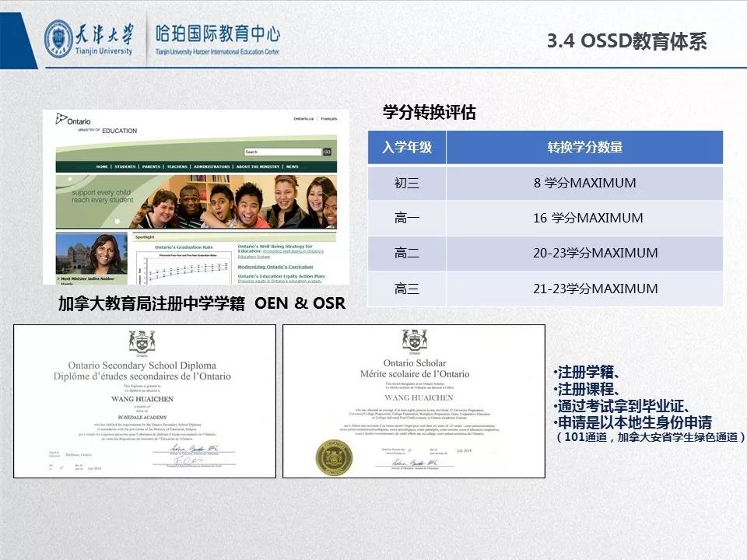The width and height of the screenshot is (747, 560).
Task: Click the Search input field
Action: pyautogui.click(x=282, y=152)
